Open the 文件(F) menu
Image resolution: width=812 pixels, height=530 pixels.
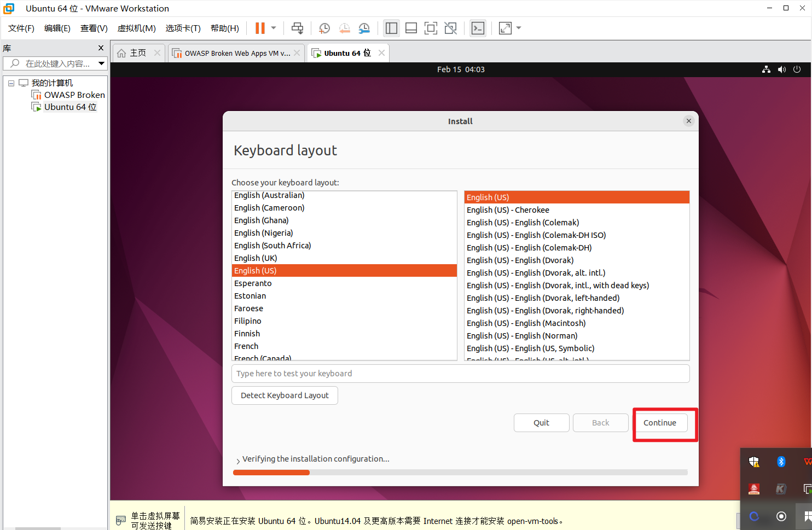coord(21,28)
